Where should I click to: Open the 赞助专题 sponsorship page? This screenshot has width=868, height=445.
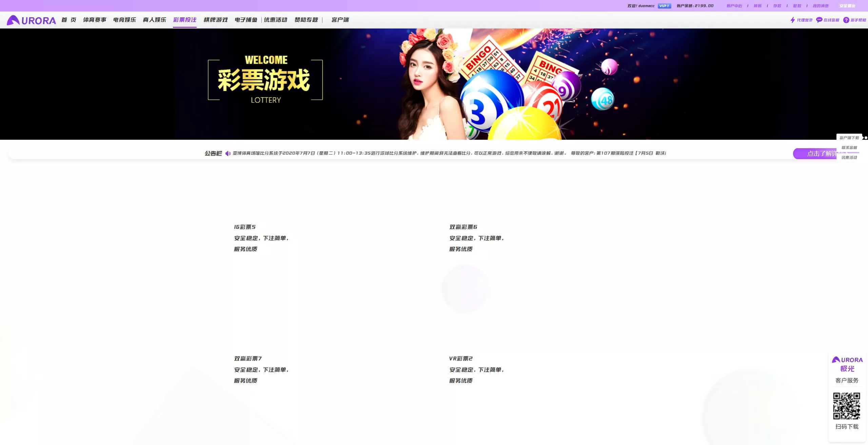(x=306, y=20)
